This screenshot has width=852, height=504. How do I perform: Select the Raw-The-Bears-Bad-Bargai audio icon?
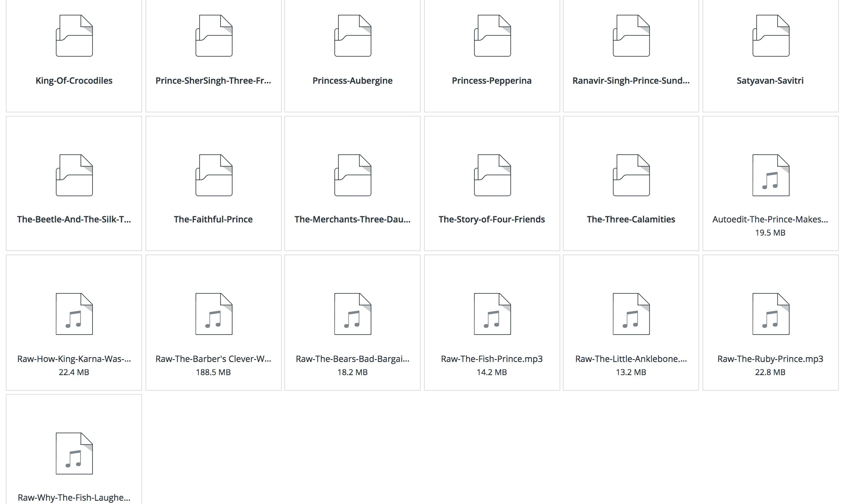(x=353, y=314)
